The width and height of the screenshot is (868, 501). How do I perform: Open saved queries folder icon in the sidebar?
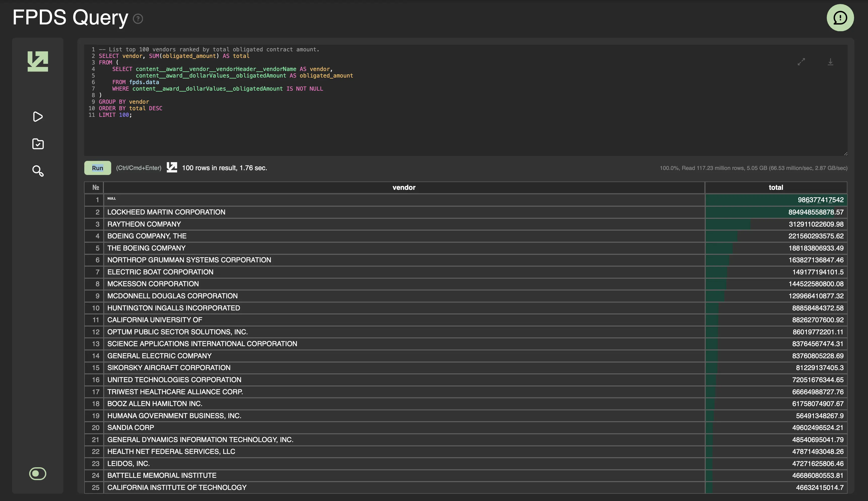coord(38,144)
